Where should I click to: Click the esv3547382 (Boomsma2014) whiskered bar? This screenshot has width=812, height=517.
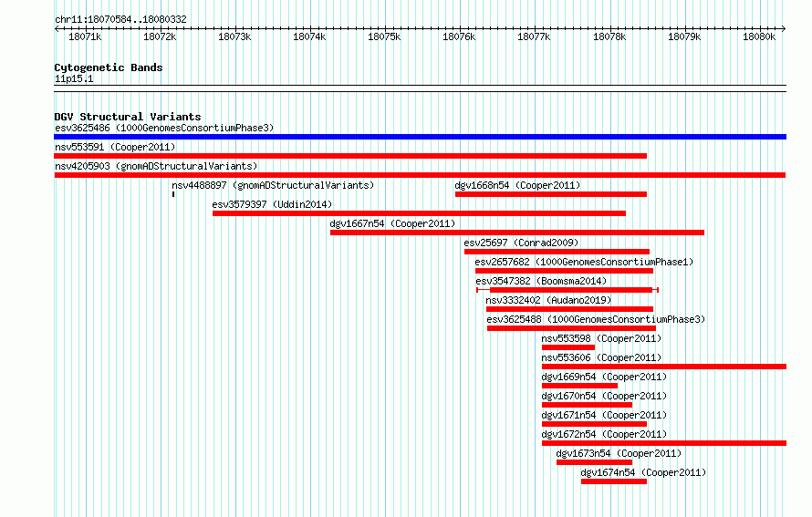(567, 290)
